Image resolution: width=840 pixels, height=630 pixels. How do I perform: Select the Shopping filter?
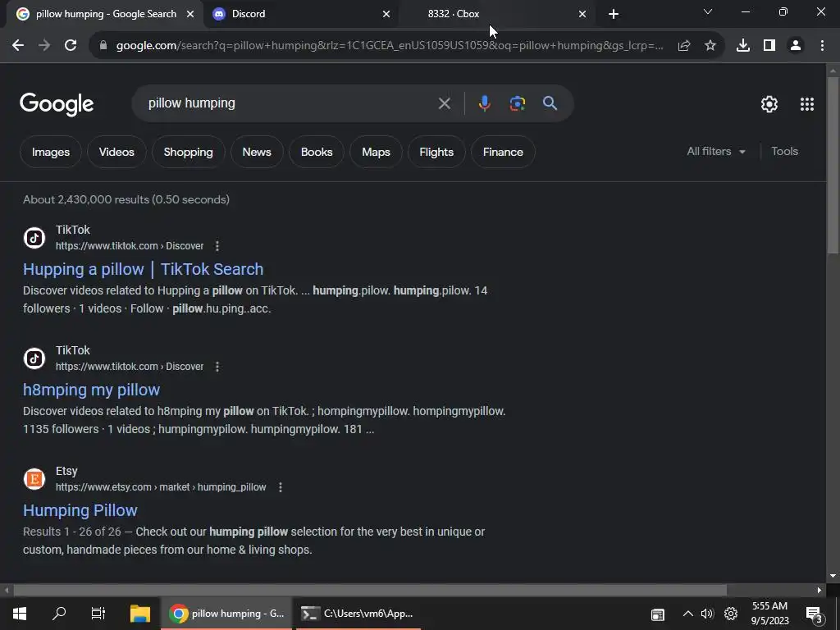[188, 152]
